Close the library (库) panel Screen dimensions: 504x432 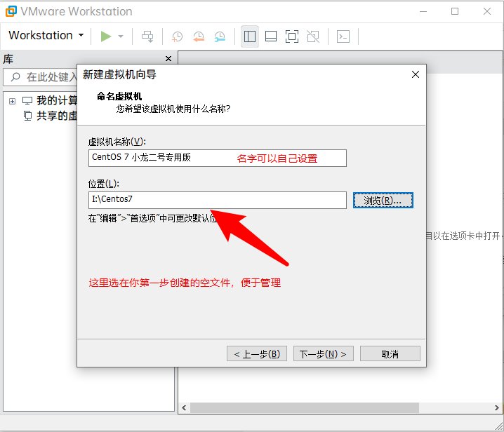(168, 58)
